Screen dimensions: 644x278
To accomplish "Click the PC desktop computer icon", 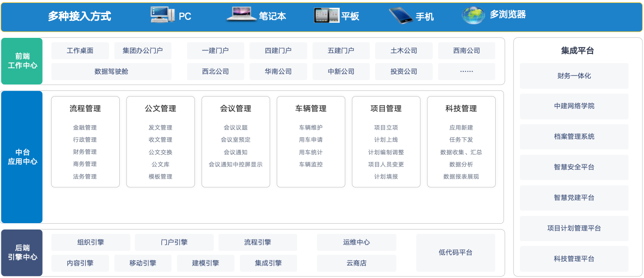I will pos(163,15).
